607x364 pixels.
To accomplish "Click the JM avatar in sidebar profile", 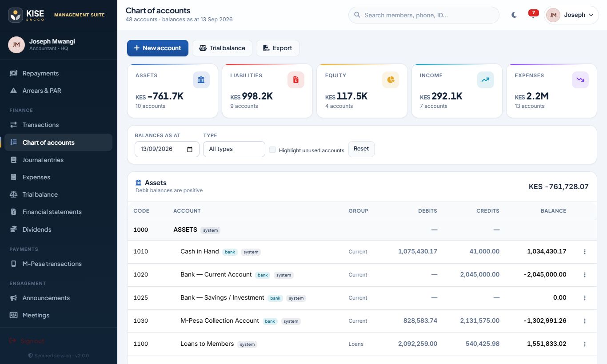I will pyautogui.click(x=16, y=45).
